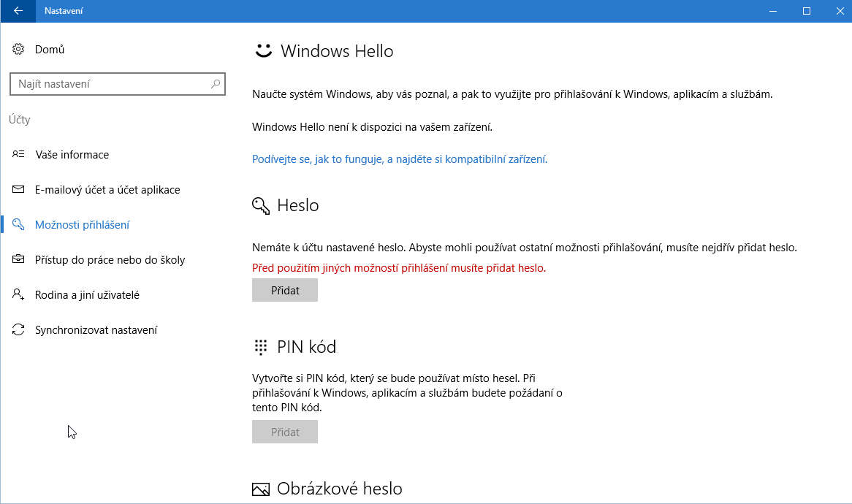Click the sync arrows icon
Viewport: 852px width, 504px height.
tap(18, 329)
